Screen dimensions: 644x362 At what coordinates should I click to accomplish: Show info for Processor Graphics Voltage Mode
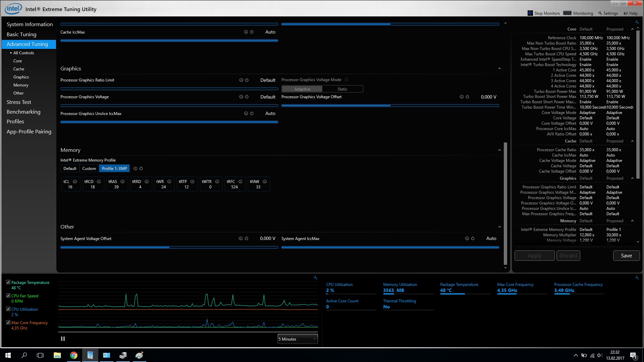tap(346, 80)
